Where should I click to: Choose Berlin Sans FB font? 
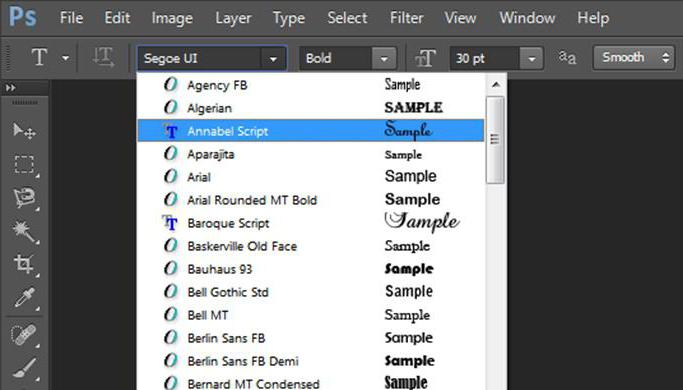pos(311,338)
